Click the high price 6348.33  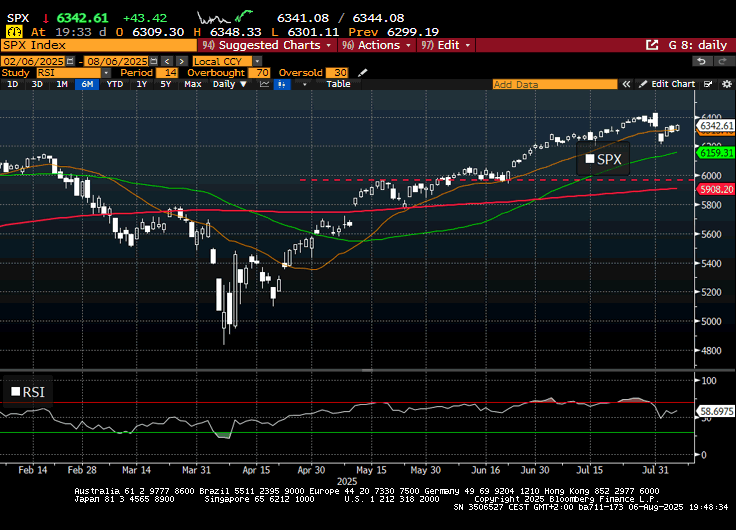(236, 32)
